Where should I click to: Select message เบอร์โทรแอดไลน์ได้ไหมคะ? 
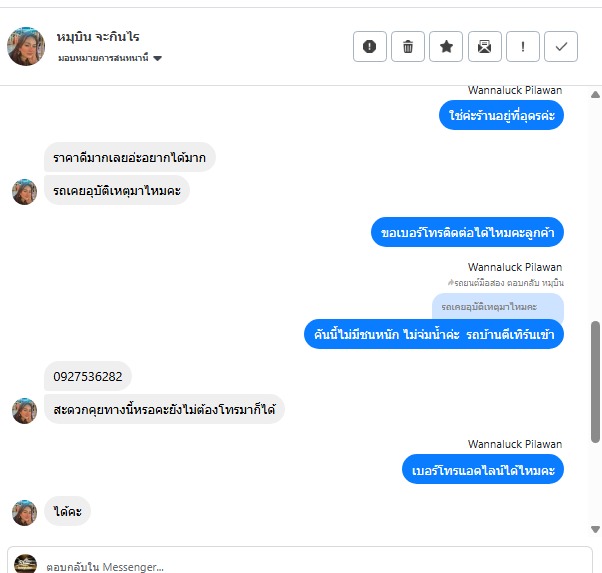tap(483, 469)
